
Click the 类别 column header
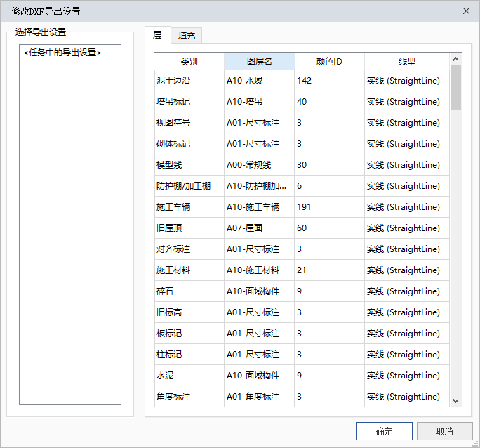click(189, 62)
